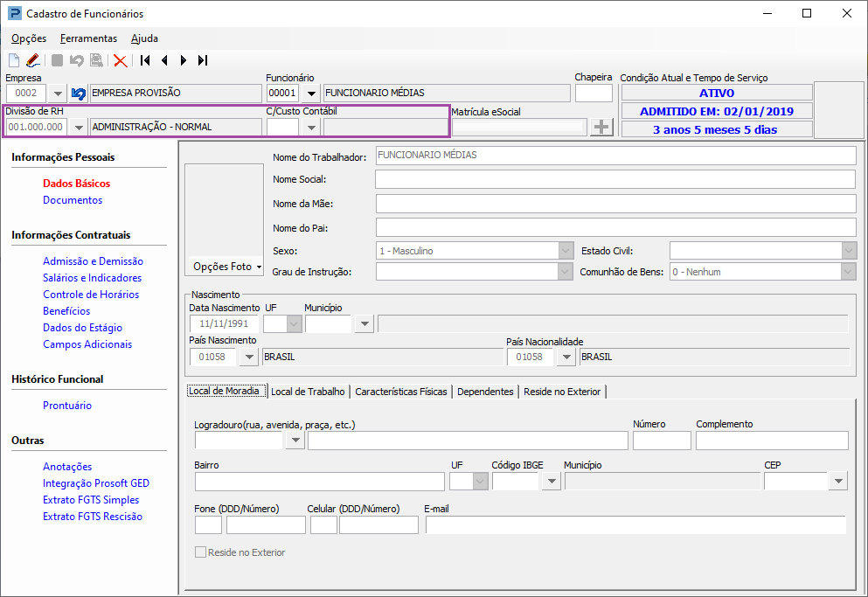Click the Nome do Pai field
This screenshot has width=868, height=597.
(x=615, y=227)
